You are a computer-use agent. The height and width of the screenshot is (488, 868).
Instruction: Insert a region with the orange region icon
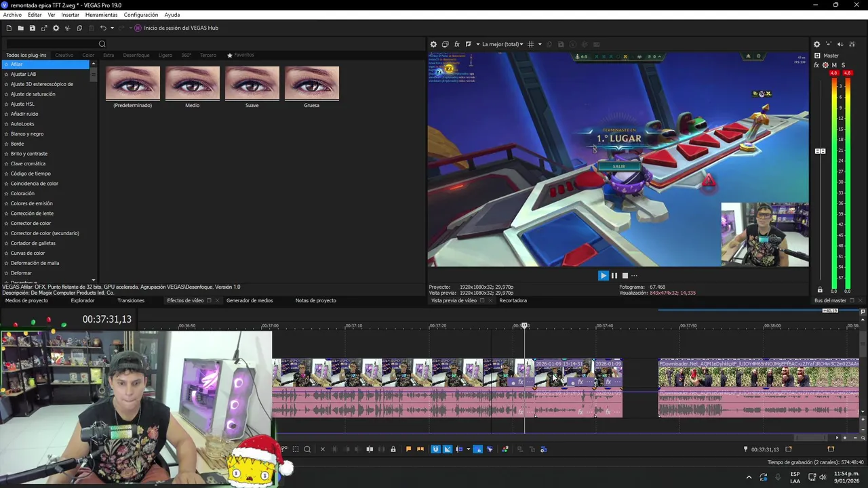(x=420, y=449)
